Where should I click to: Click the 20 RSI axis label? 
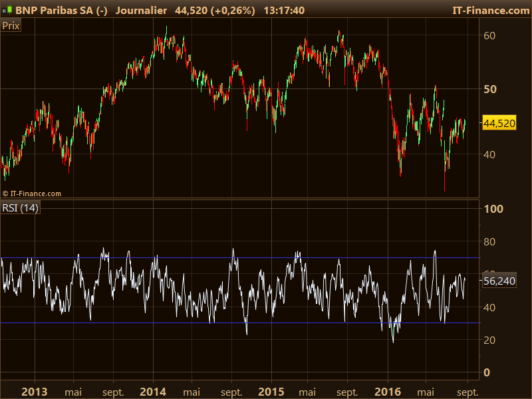pos(489,340)
